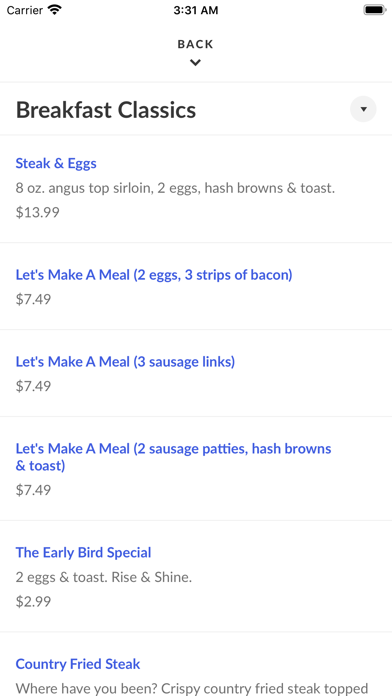Image resolution: width=392 pixels, height=696 pixels.
Task: Tap the battery icon in status bar
Action: 374,10
